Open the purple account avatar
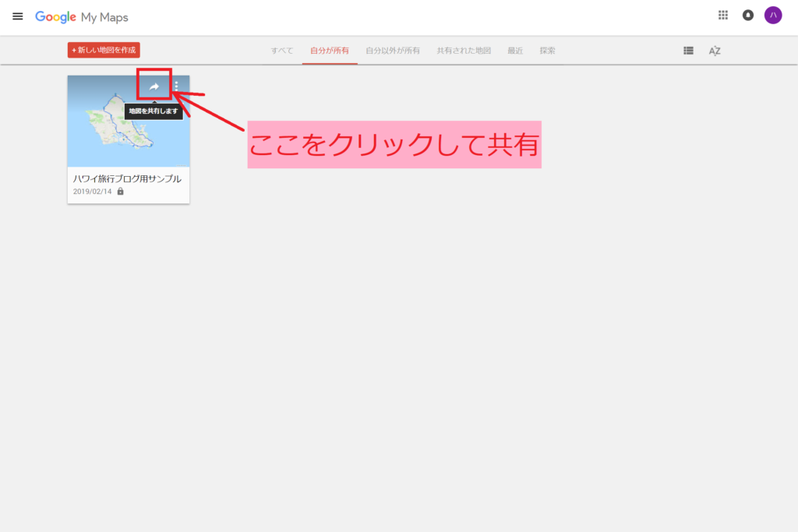 pyautogui.click(x=772, y=16)
